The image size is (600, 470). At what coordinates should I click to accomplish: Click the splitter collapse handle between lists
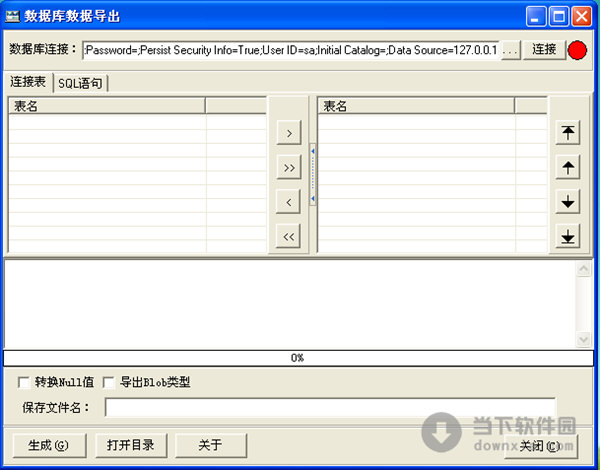point(313,175)
